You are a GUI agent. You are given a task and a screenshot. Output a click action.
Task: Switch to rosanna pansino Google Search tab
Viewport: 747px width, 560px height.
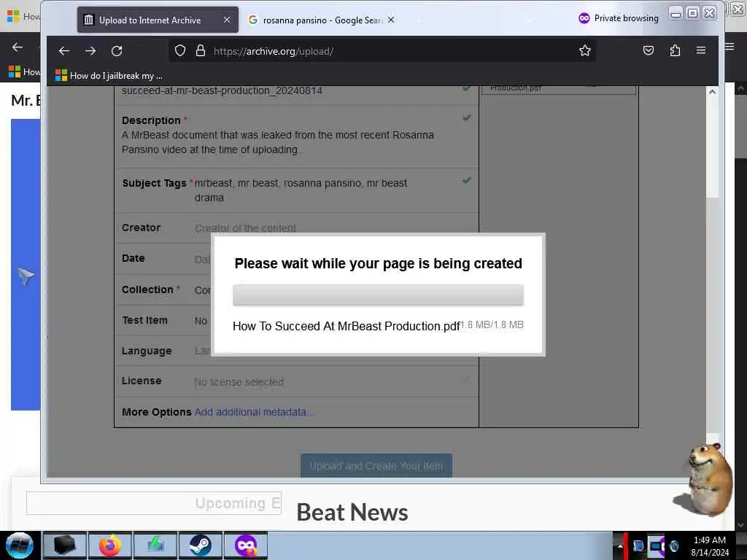tap(321, 20)
